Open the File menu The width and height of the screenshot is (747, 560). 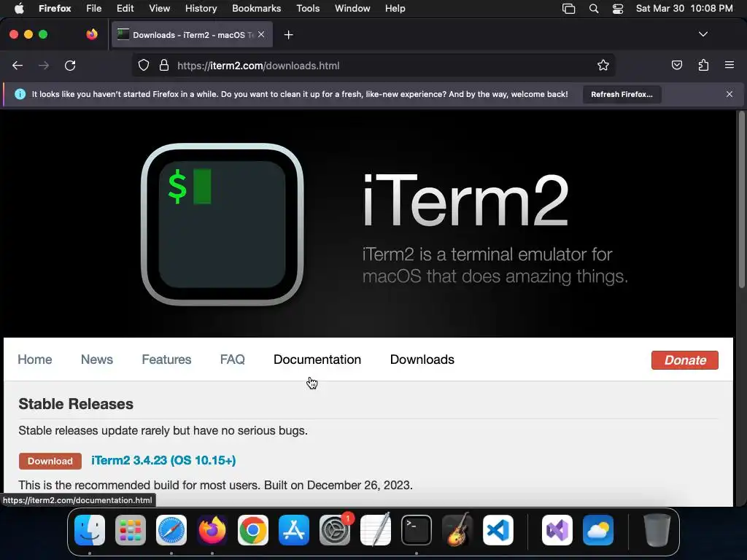click(x=93, y=8)
